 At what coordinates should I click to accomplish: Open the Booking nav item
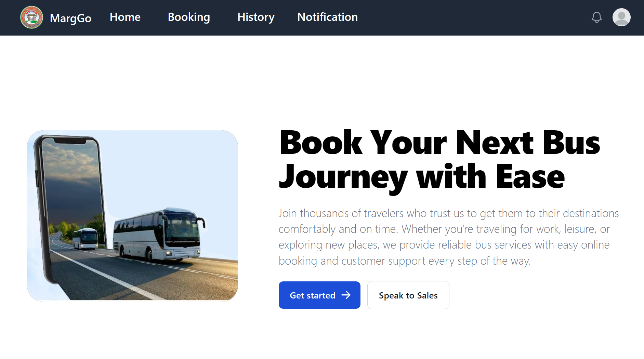point(189,17)
